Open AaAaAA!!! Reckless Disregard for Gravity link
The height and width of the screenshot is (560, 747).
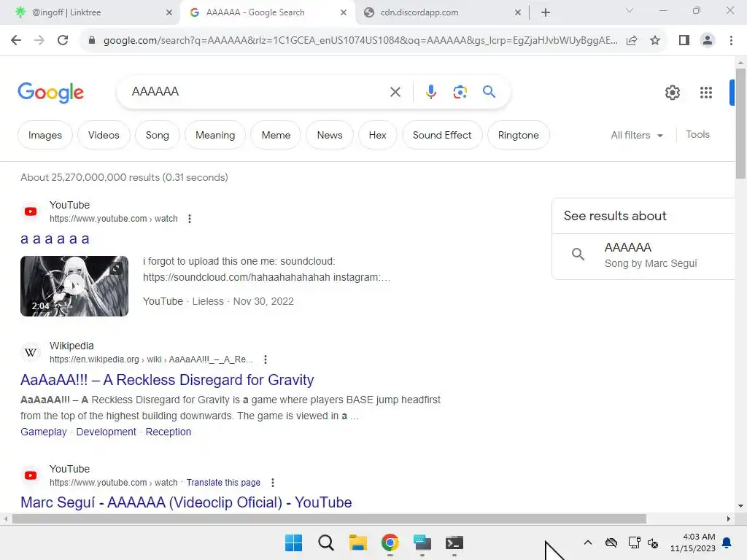(167, 380)
